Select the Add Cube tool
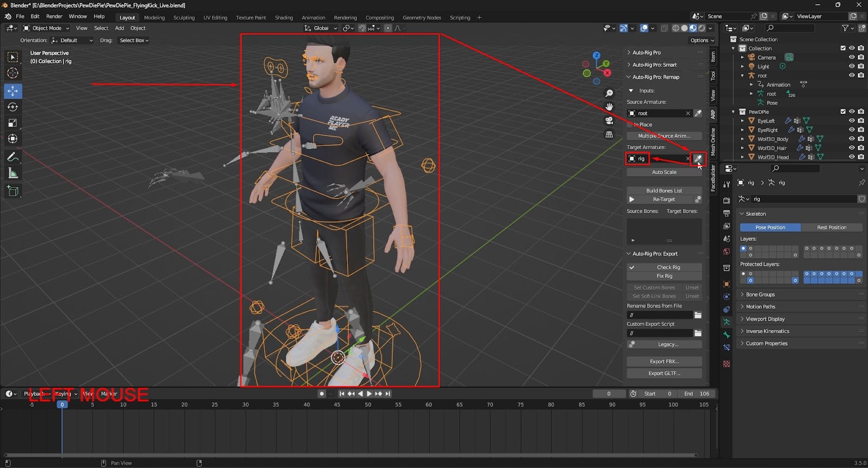 pos(12,191)
